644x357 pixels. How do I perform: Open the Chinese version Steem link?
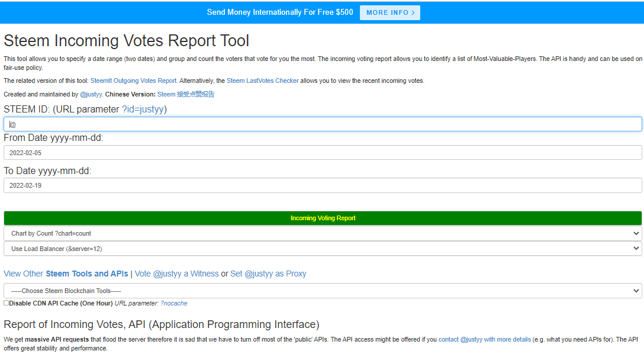[x=186, y=95]
